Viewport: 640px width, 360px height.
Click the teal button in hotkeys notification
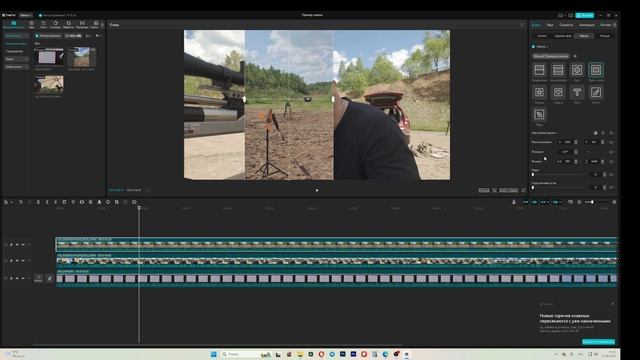pos(598,342)
